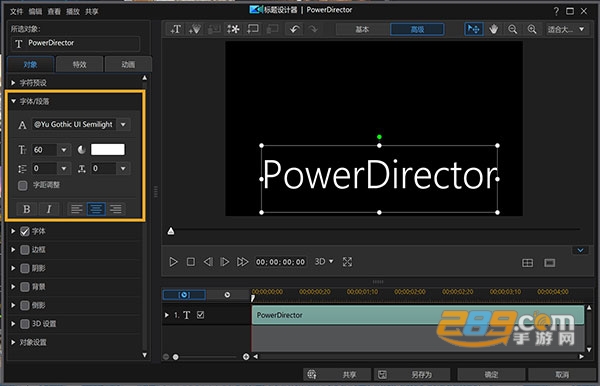Click the timeline zoom slider handle

point(176,357)
